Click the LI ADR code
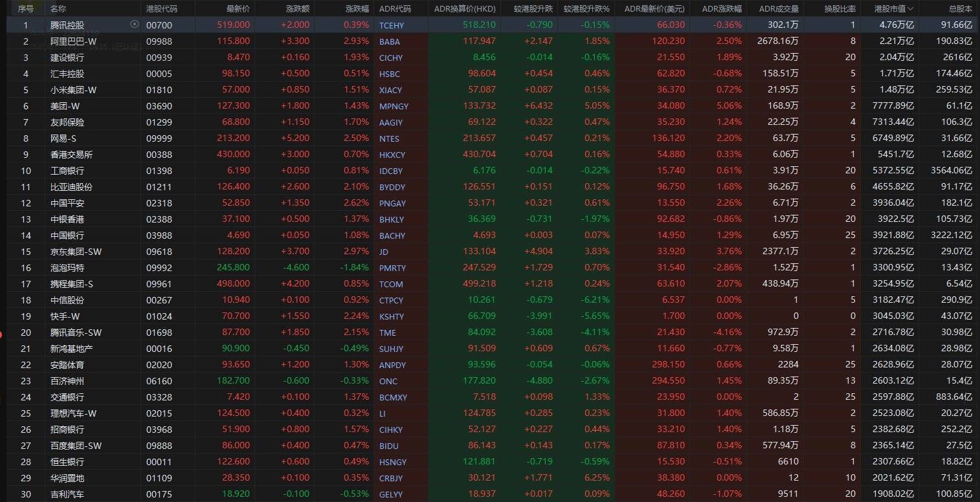The image size is (980, 502). coord(382,413)
